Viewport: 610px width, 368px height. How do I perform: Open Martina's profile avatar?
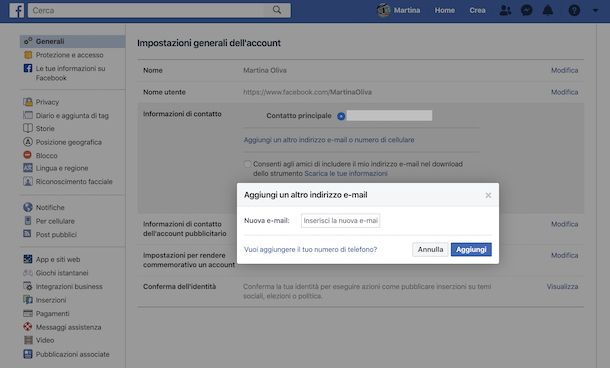point(384,10)
